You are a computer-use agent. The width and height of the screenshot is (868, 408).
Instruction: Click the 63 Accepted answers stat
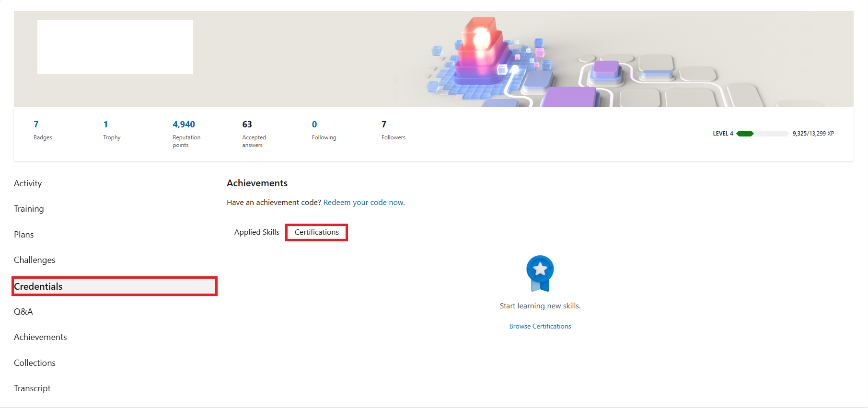[x=254, y=134]
